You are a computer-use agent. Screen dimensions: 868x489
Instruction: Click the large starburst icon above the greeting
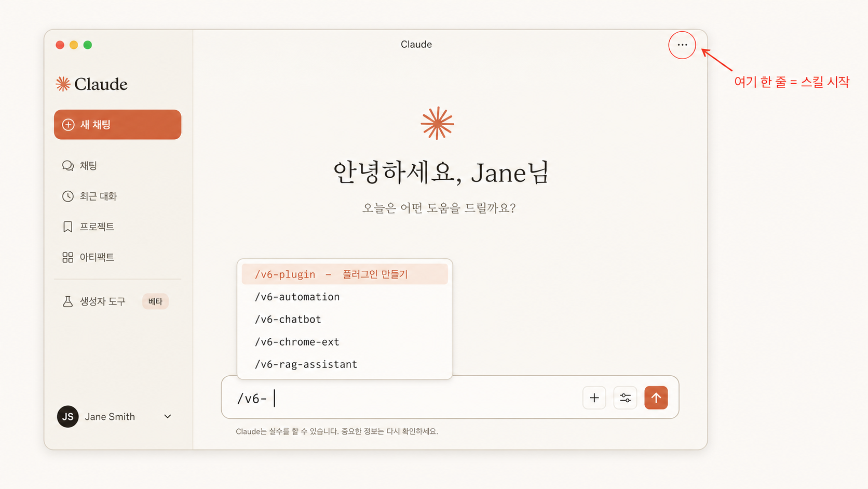click(x=438, y=123)
